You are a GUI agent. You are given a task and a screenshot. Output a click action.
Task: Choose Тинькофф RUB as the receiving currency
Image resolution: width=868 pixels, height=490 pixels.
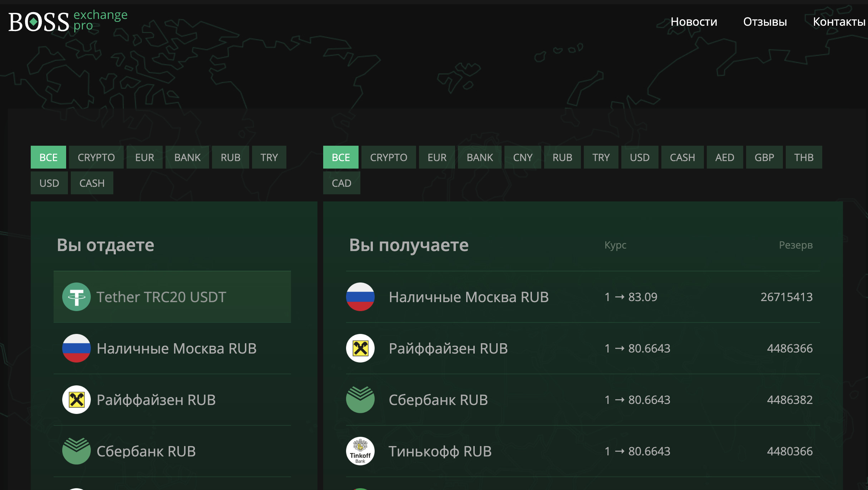440,451
